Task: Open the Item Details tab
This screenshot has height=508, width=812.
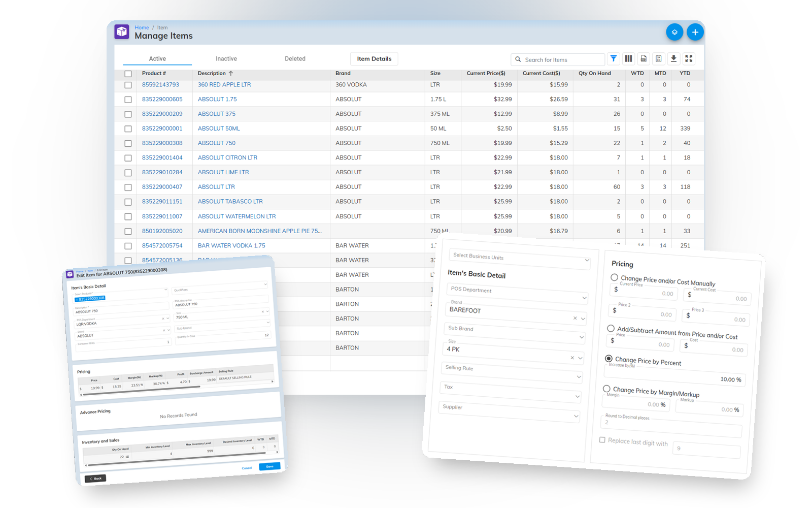Action: click(x=374, y=59)
